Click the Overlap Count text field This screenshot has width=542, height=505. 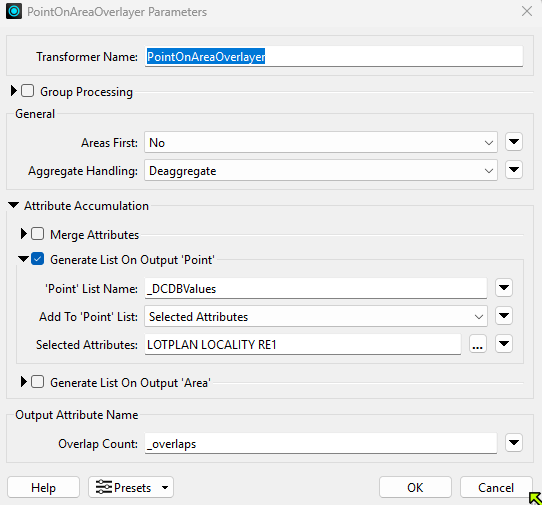pos(321,443)
